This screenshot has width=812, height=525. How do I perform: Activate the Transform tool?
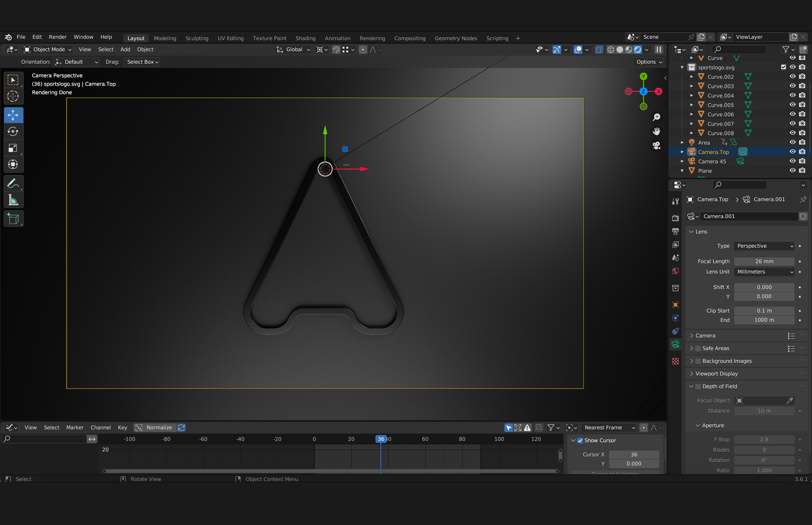coord(13,164)
